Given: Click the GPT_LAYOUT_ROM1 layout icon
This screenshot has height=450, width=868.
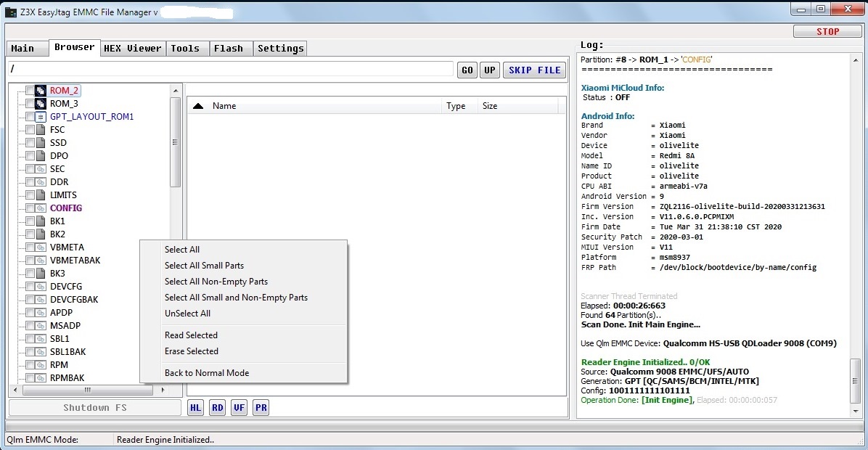Looking at the screenshot, I should 41,117.
